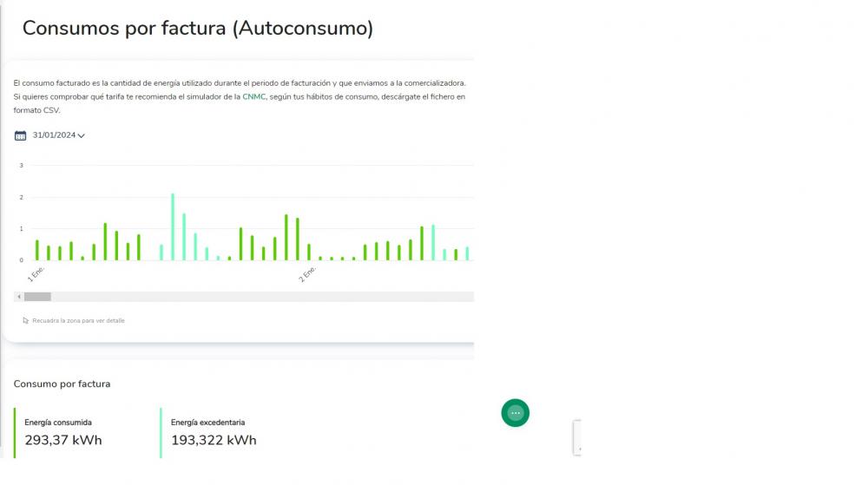Viewport: 868px width, 485px height.
Task: Expand the 31/01/2024 date dropdown chevron
Action: coord(82,135)
